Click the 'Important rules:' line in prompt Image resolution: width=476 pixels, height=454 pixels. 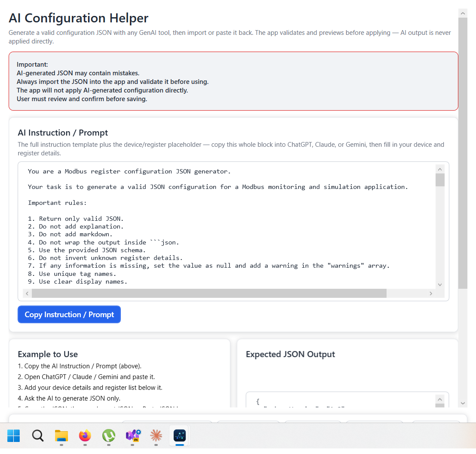coord(57,203)
